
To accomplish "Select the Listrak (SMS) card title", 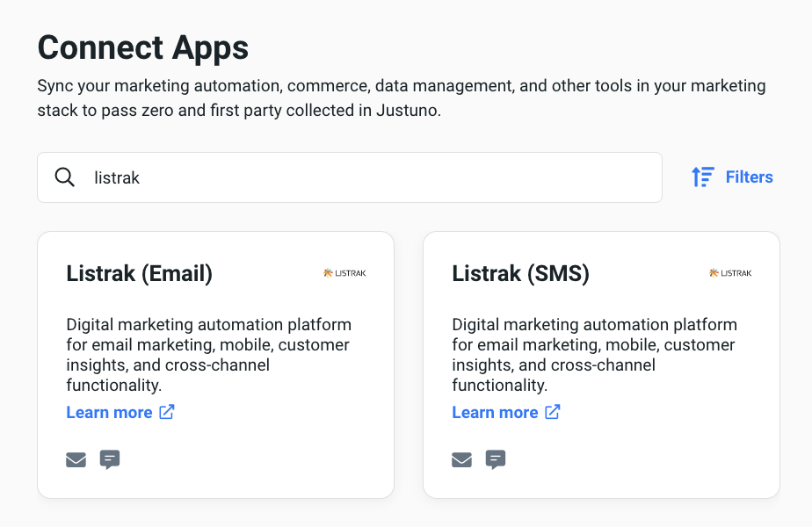I will (x=520, y=273).
